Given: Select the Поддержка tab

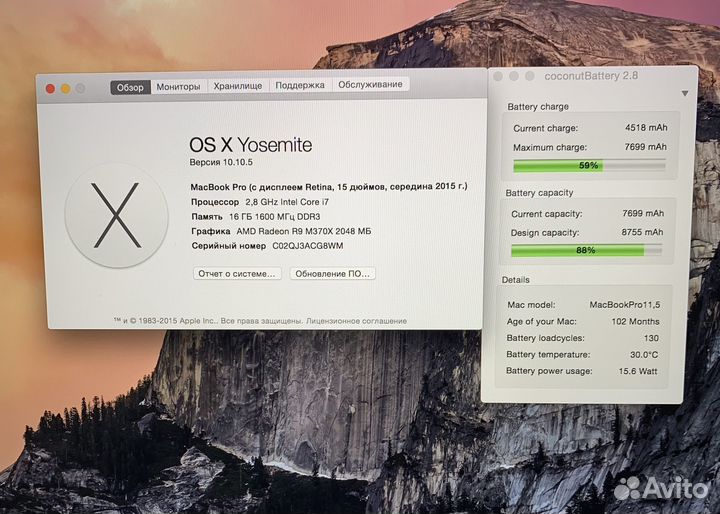Looking at the screenshot, I should pos(300,85).
